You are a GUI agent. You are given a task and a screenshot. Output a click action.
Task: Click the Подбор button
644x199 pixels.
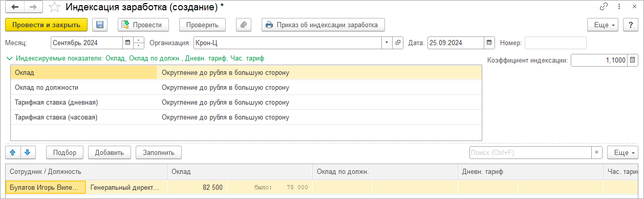coord(65,152)
